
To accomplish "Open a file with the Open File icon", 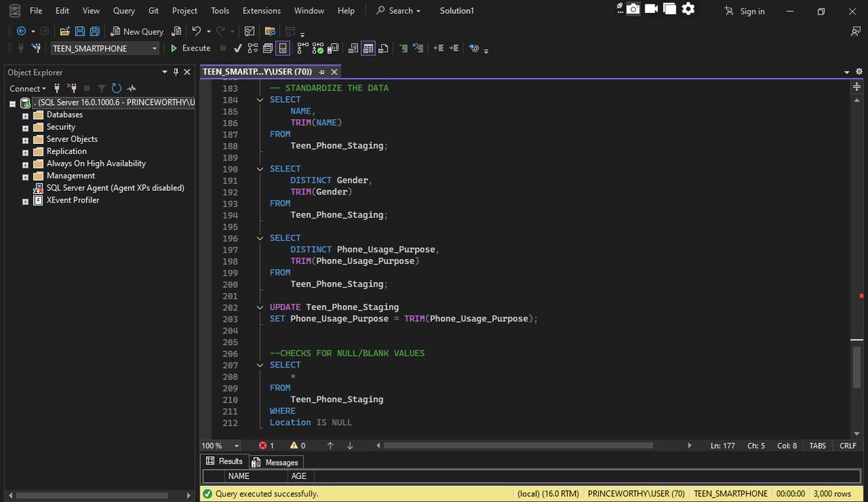I will (65, 31).
